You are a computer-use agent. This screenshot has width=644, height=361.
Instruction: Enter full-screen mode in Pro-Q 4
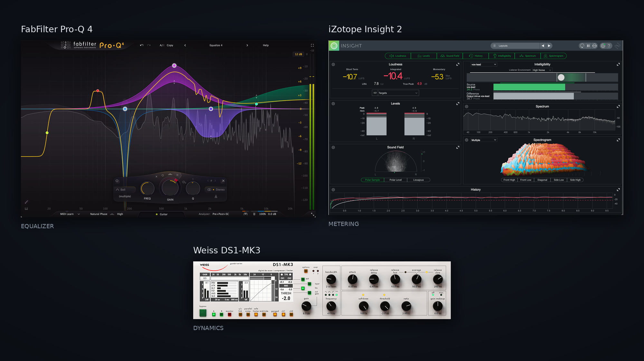pos(312,45)
